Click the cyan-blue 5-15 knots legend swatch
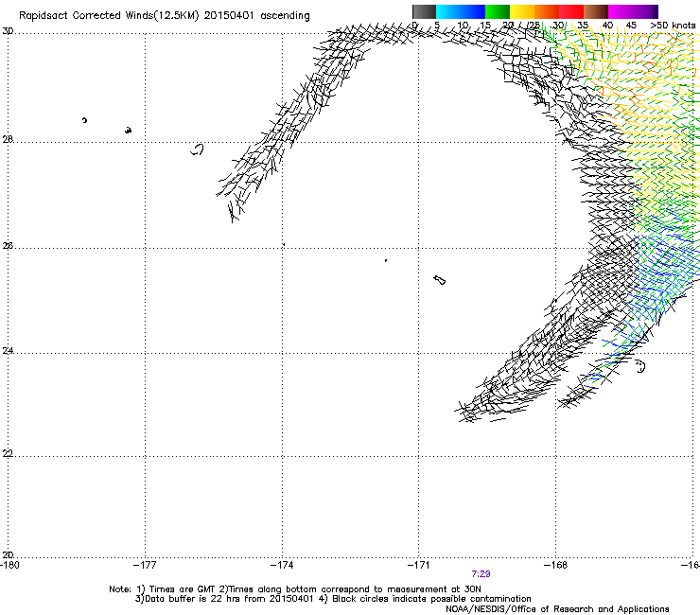Screen dimensions: 700x615 [461, 11]
